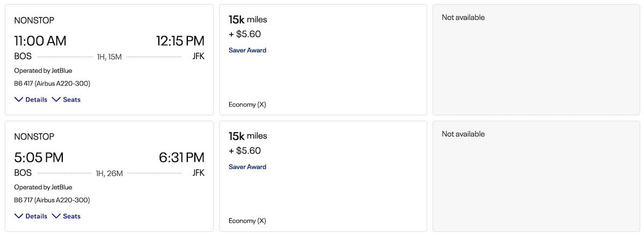Click the 11:00 AM departure time
This screenshot has width=644, height=236.
tap(40, 41)
